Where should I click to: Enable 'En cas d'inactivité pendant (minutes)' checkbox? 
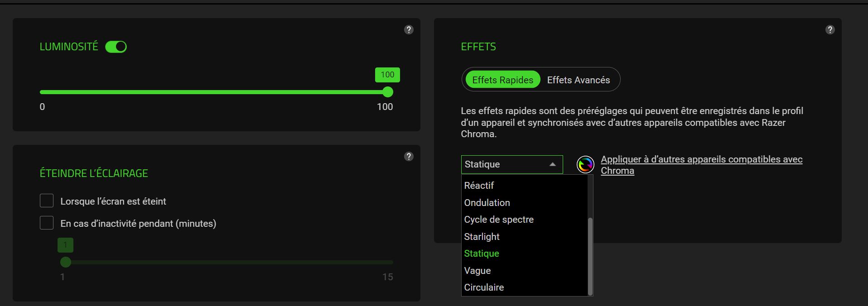coord(47,223)
